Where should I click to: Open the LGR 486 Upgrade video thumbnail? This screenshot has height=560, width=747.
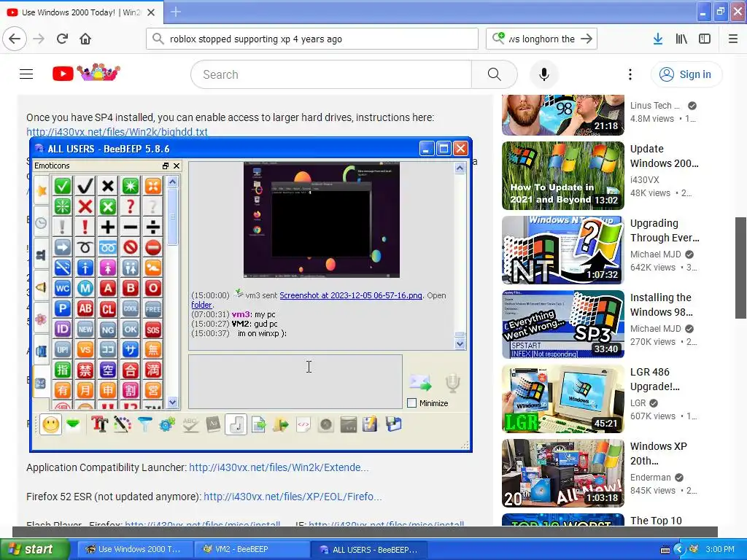pyautogui.click(x=562, y=399)
